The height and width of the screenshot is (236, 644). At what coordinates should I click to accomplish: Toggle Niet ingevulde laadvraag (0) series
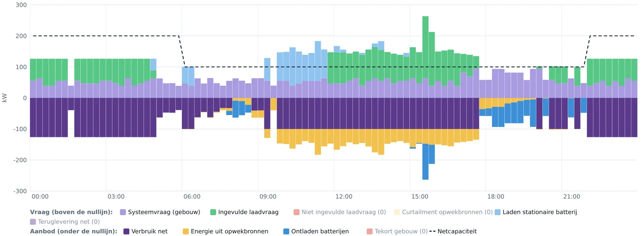(x=344, y=212)
